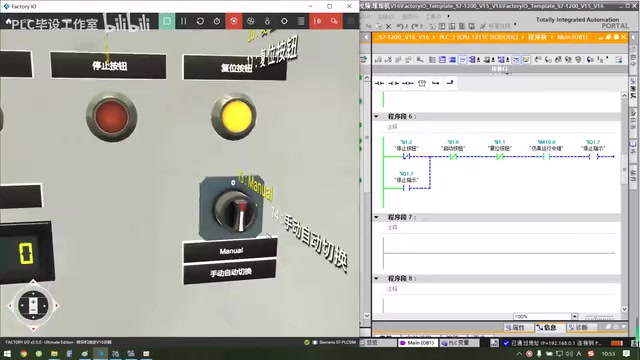Screen dimensions: 640x360
Task: Click the 停止按钮 label plate
Action: pyautogui.click(x=108, y=65)
